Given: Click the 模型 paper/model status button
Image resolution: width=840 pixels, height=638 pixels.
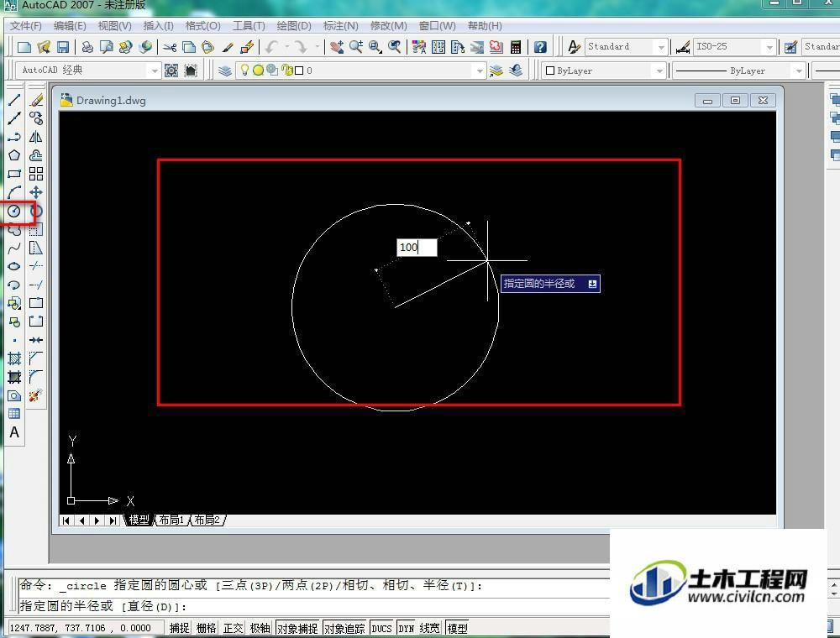Looking at the screenshot, I should pyautogui.click(x=457, y=628).
